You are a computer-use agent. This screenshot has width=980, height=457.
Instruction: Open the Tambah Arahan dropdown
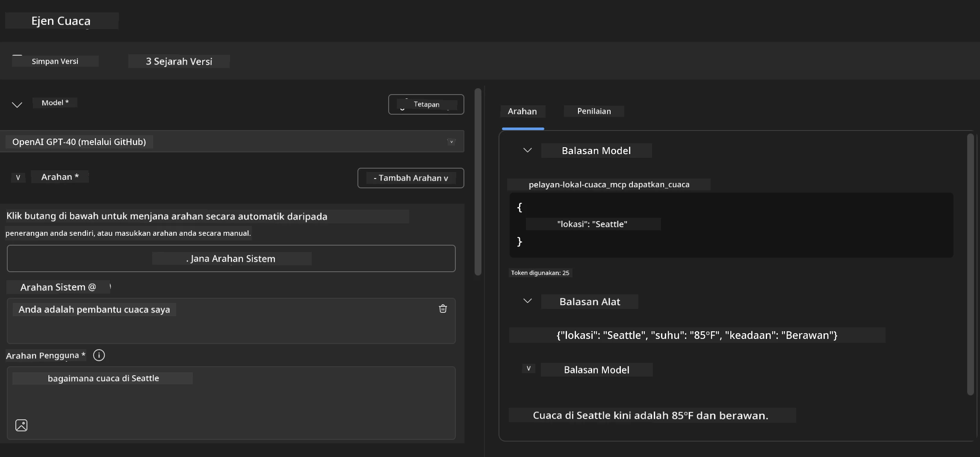pos(410,178)
